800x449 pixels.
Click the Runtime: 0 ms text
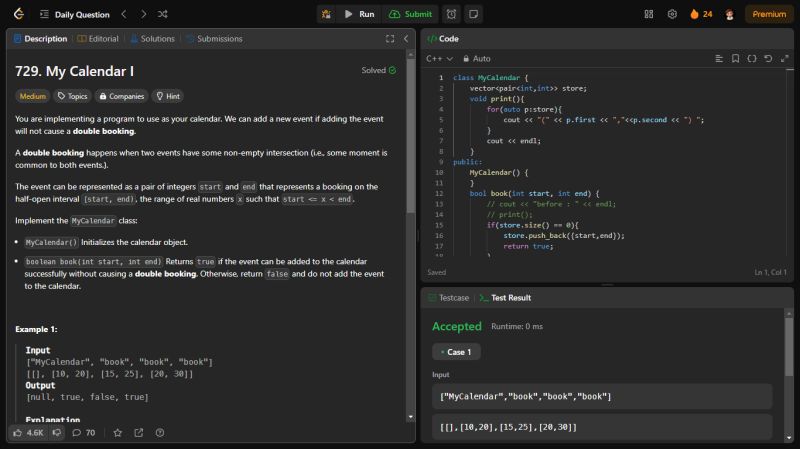coord(517,327)
